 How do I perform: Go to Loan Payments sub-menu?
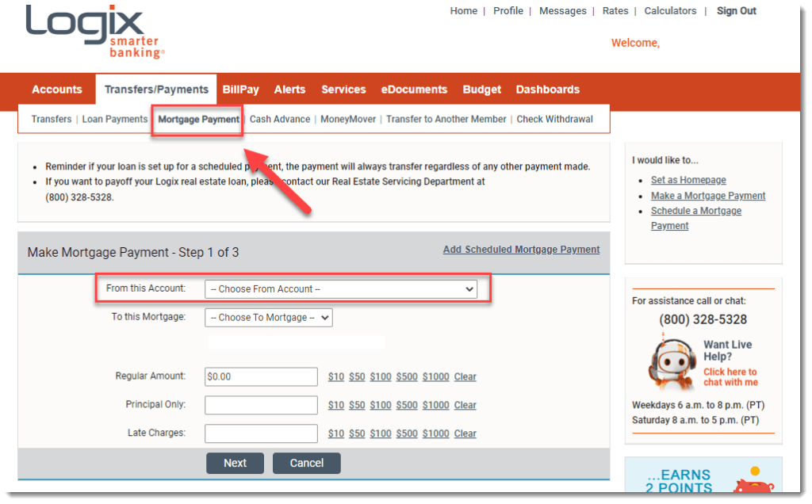pyautogui.click(x=114, y=119)
